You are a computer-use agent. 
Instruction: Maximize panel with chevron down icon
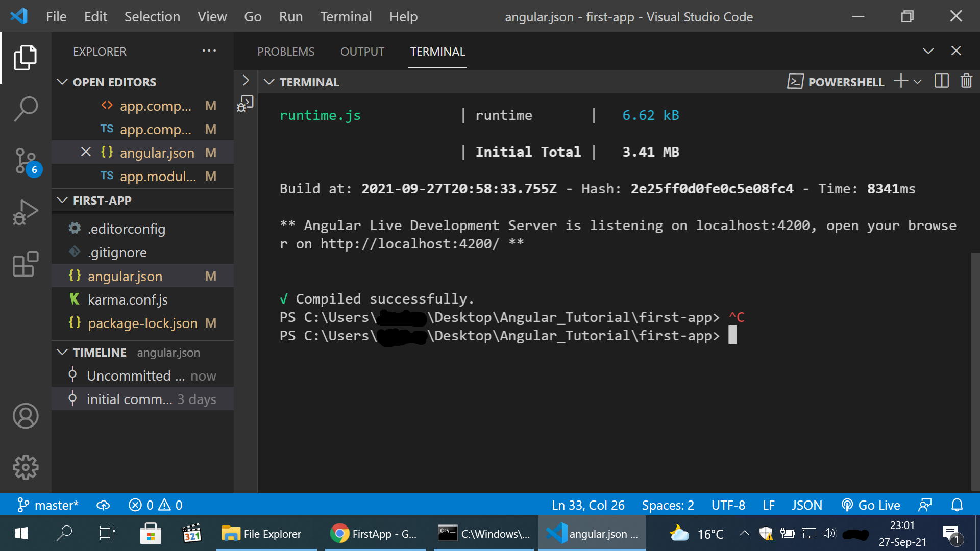point(928,51)
